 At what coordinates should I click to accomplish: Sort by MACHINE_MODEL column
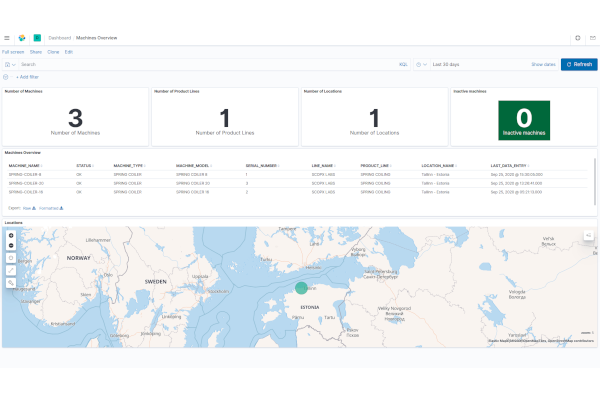click(x=194, y=166)
